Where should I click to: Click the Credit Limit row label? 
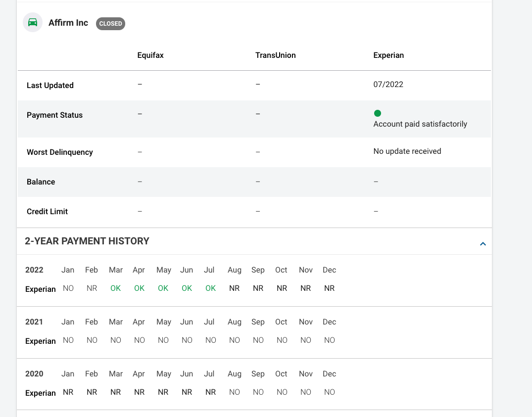tap(47, 212)
